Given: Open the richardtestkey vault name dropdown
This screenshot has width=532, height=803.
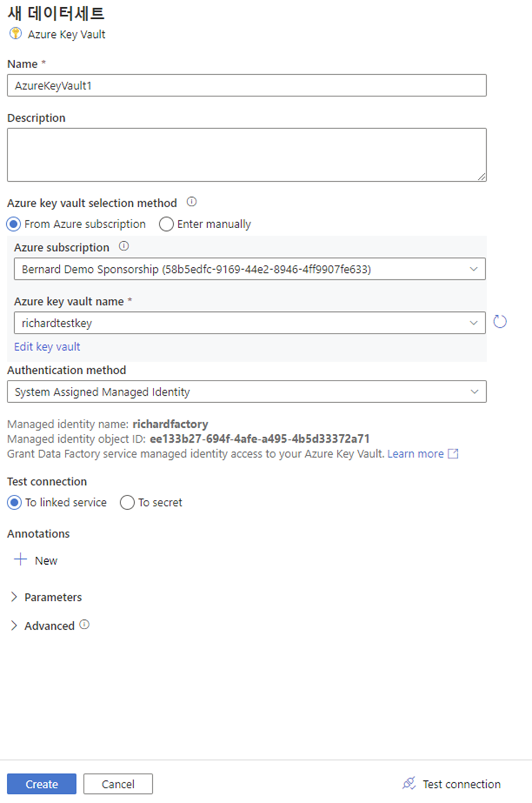Looking at the screenshot, I should click(x=250, y=323).
